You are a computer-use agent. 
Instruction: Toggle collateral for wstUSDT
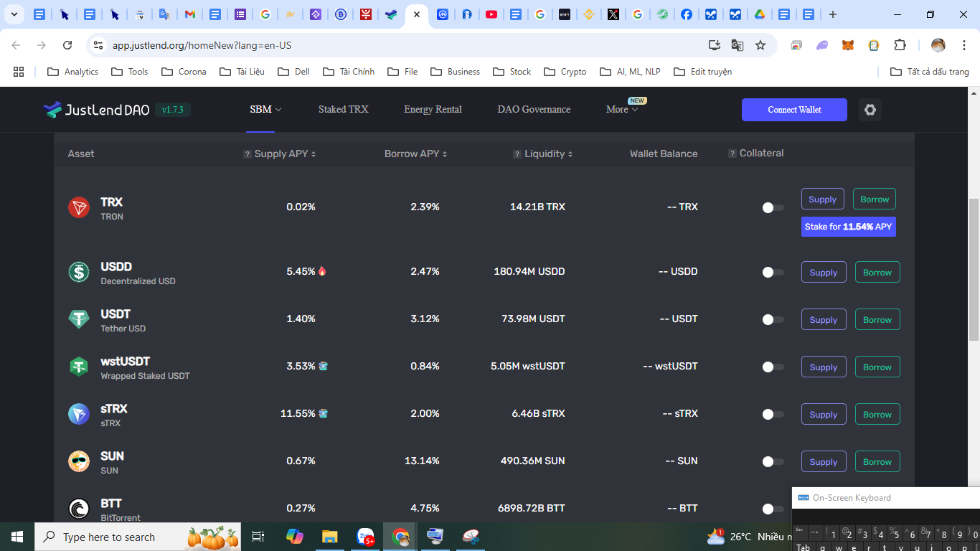coord(773,367)
